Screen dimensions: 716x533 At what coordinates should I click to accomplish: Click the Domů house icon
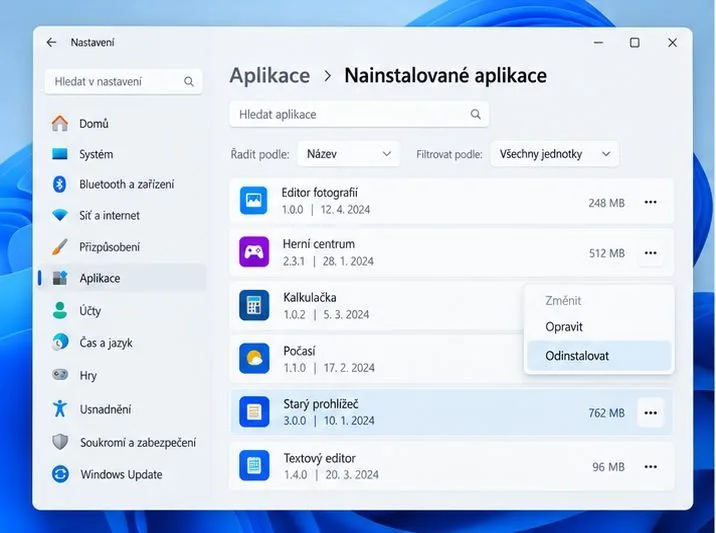coord(60,123)
